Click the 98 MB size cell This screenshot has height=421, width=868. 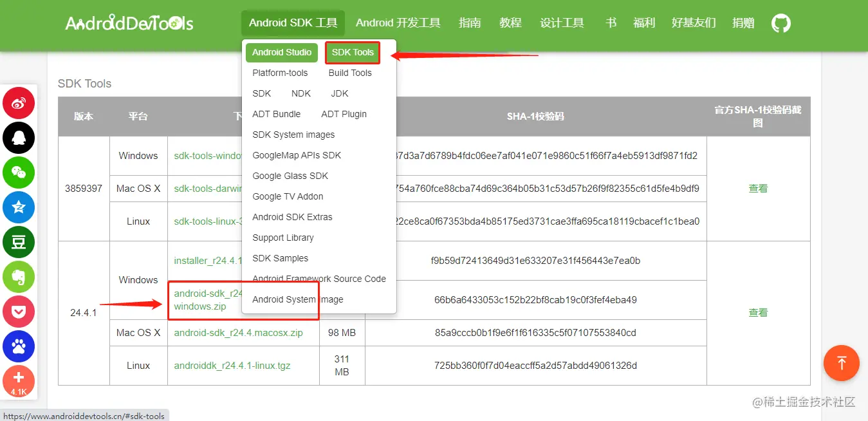tap(342, 333)
